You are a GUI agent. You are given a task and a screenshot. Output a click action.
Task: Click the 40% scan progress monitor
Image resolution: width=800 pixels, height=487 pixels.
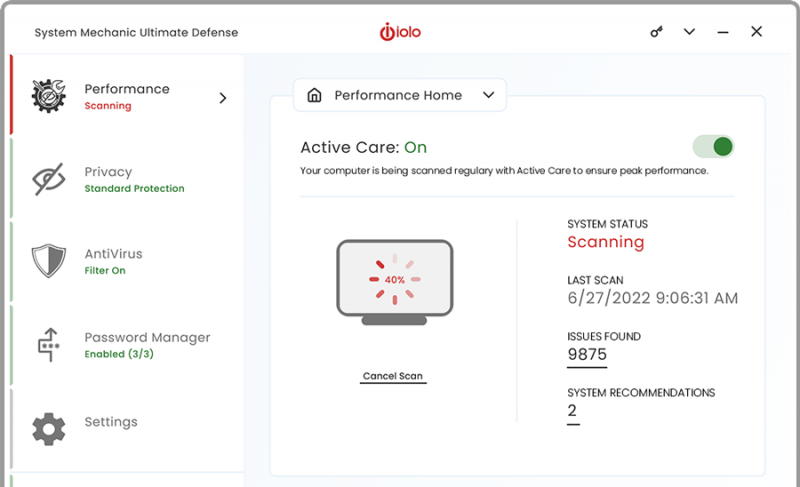(x=394, y=279)
